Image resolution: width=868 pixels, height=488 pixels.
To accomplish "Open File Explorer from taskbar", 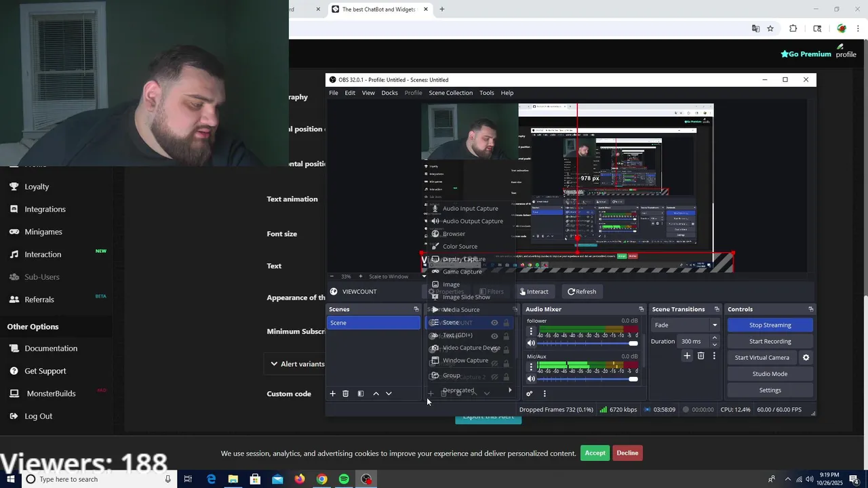I will click(233, 479).
